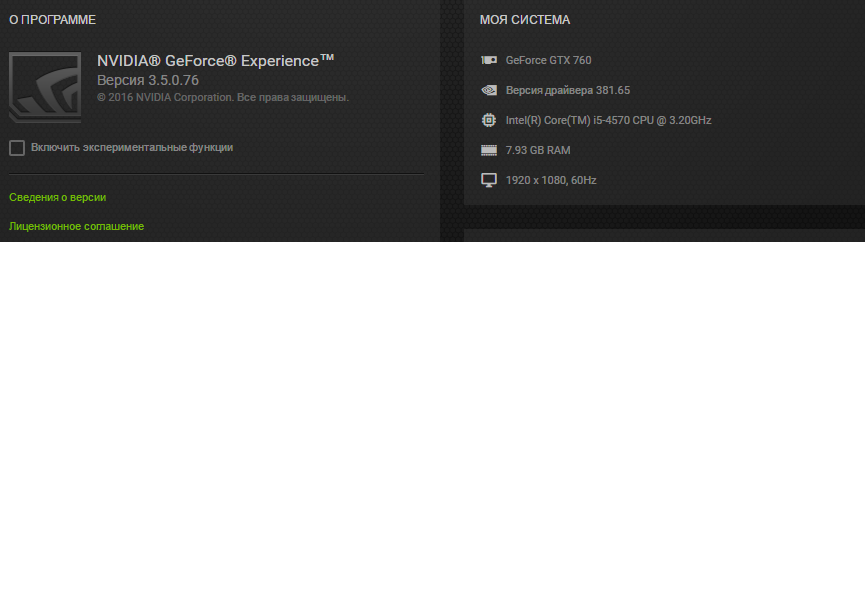Select the '1920 x 1080, 60Hz' text
Image resolution: width=865 pixels, height=601 pixels.
pos(551,180)
